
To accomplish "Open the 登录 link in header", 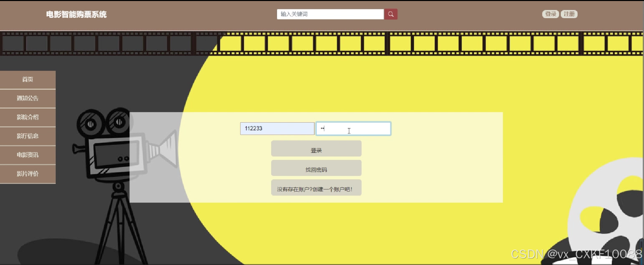I will [x=550, y=14].
